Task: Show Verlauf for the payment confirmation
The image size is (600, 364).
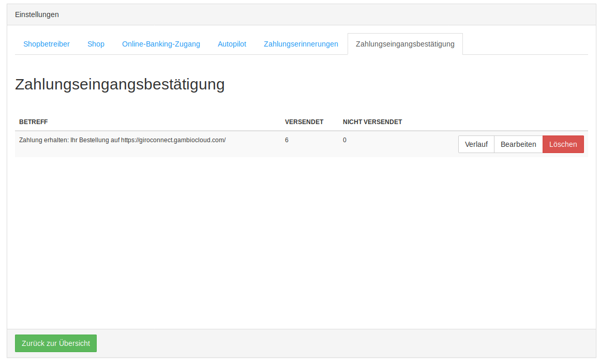Action: click(476, 144)
